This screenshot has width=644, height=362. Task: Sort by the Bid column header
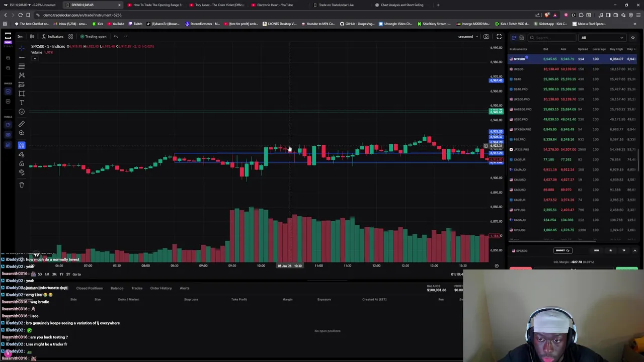pos(545,49)
